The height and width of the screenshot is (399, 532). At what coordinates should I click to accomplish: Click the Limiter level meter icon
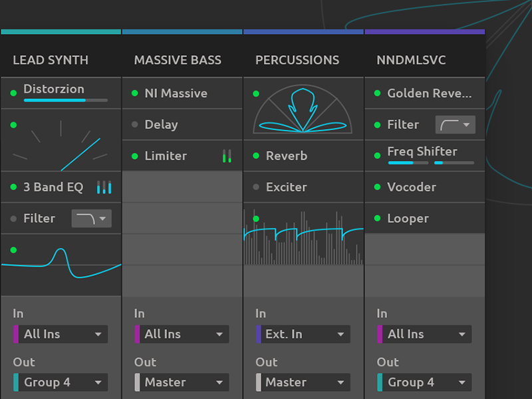click(227, 156)
